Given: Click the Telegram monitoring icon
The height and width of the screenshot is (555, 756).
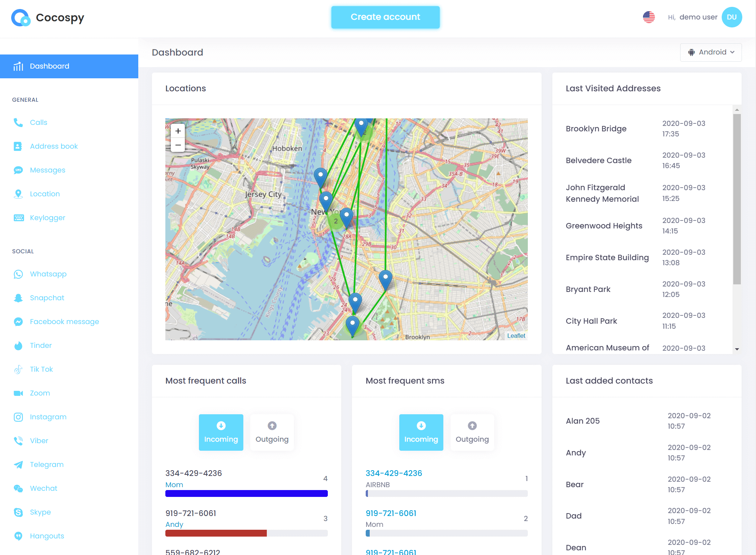Looking at the screenshot, I should [18, 464].
